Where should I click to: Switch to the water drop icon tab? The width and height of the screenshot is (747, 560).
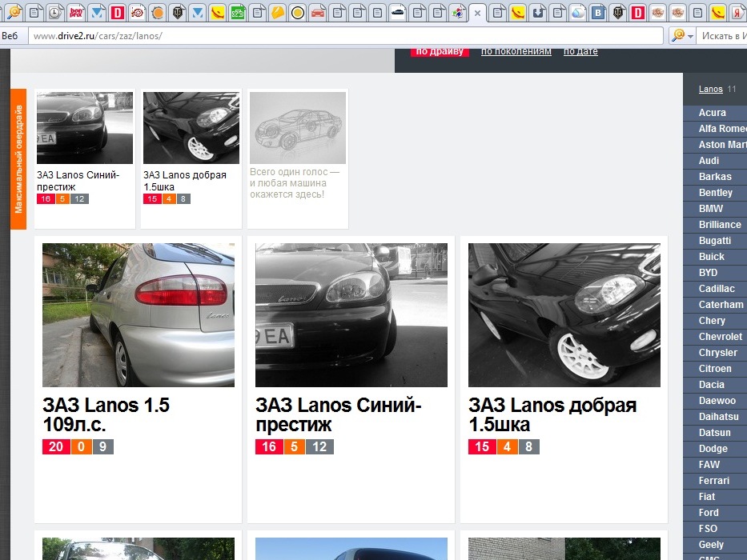click(x=578, y=12)
